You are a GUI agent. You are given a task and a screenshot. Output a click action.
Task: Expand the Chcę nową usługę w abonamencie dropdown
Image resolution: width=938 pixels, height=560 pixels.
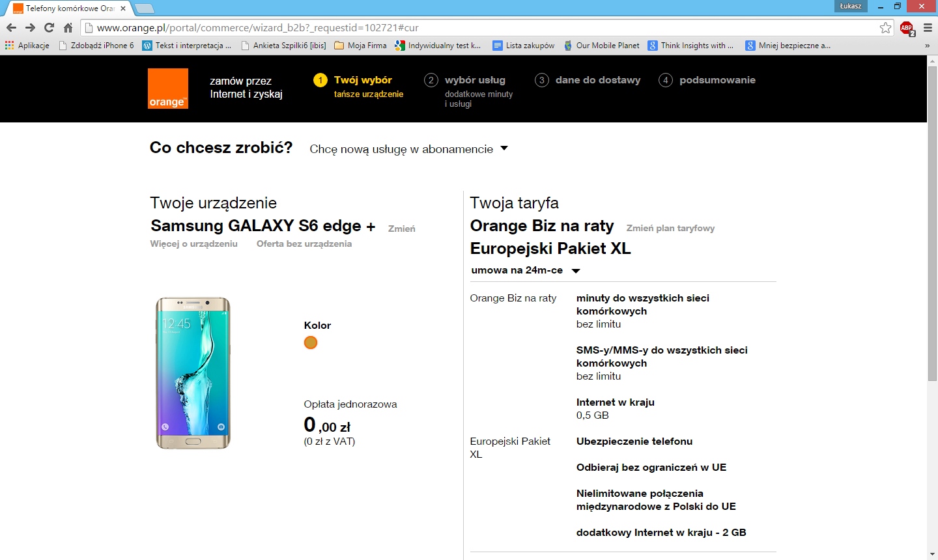(408, 149)
